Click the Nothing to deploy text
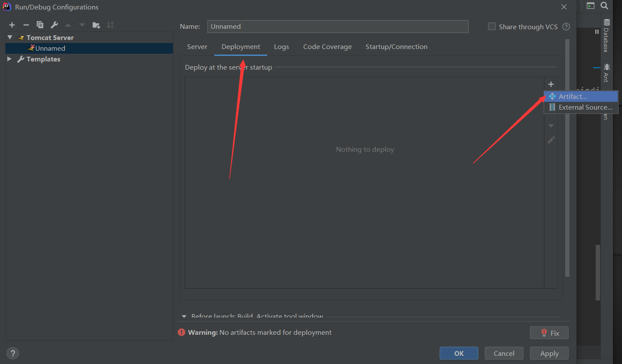Image resolution: width=622 pixels, height=364 pixels. pyautogui.click(x=365, y=149)
